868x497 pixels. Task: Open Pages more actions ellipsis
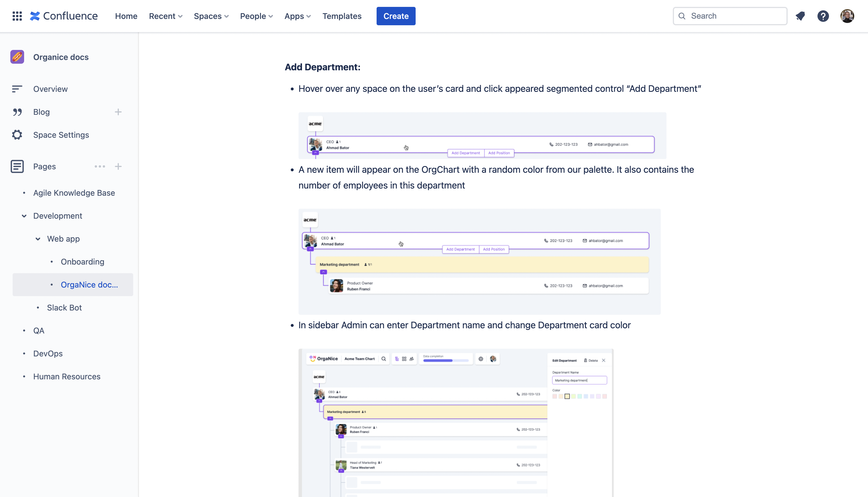(x=100, y=167)
